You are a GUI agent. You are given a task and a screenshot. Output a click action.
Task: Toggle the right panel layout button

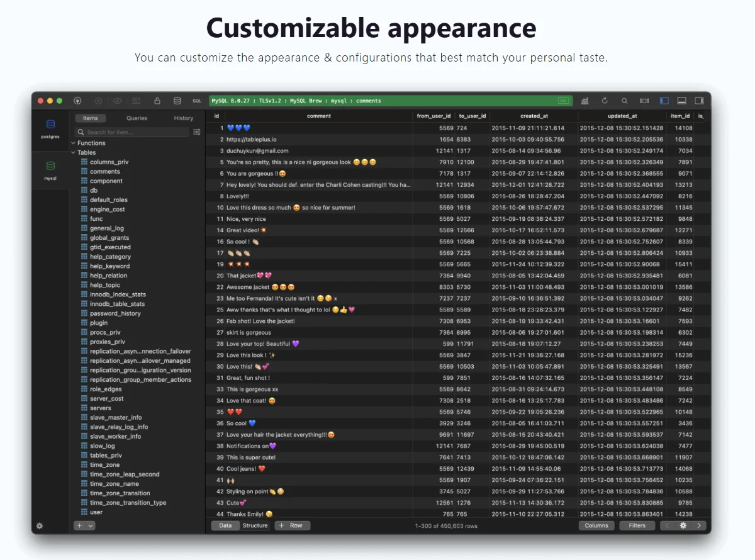point(699,100)
